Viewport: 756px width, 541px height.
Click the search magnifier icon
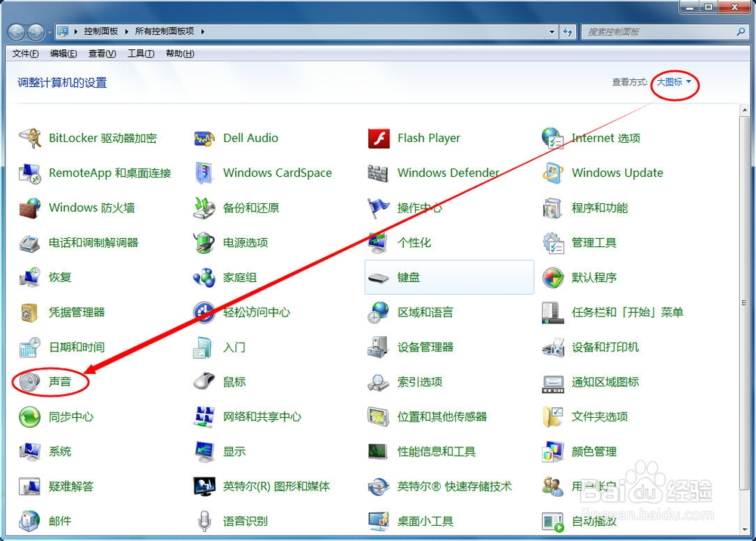point(741,32)
